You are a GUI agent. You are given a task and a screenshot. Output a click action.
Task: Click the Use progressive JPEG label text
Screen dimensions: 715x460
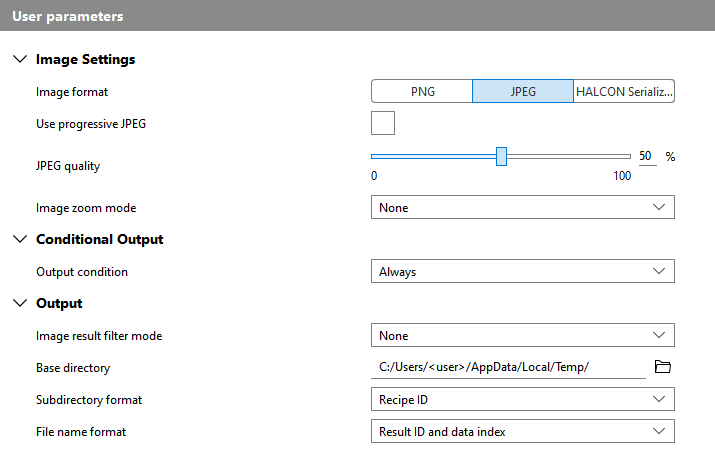(97, 124)
